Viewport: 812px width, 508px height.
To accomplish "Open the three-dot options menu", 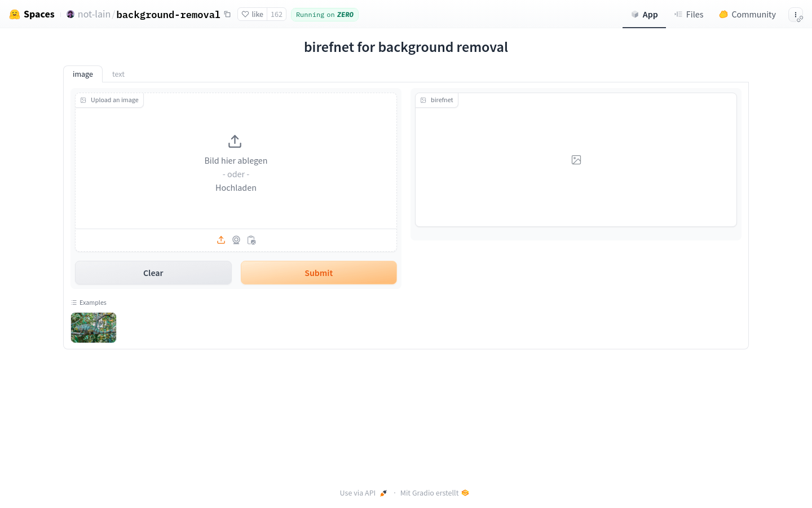I will click(x=796, y=15).
